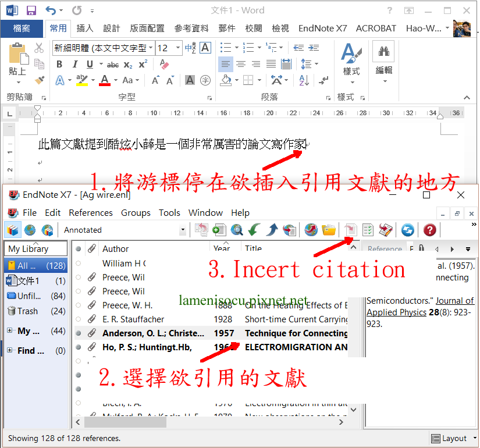Toggle Center alignment button

[x=241, y=64]
